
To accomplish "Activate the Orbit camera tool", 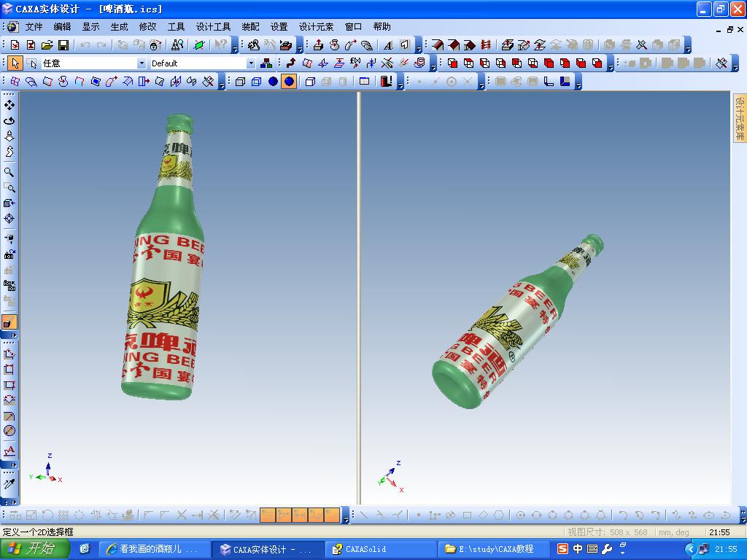I will (9, 120).
